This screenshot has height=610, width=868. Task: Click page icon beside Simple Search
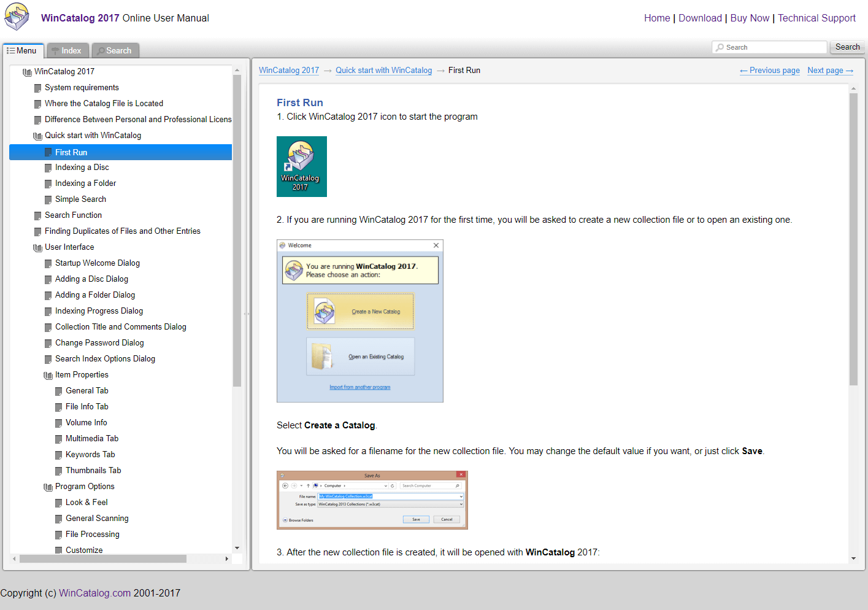[48, 200]
